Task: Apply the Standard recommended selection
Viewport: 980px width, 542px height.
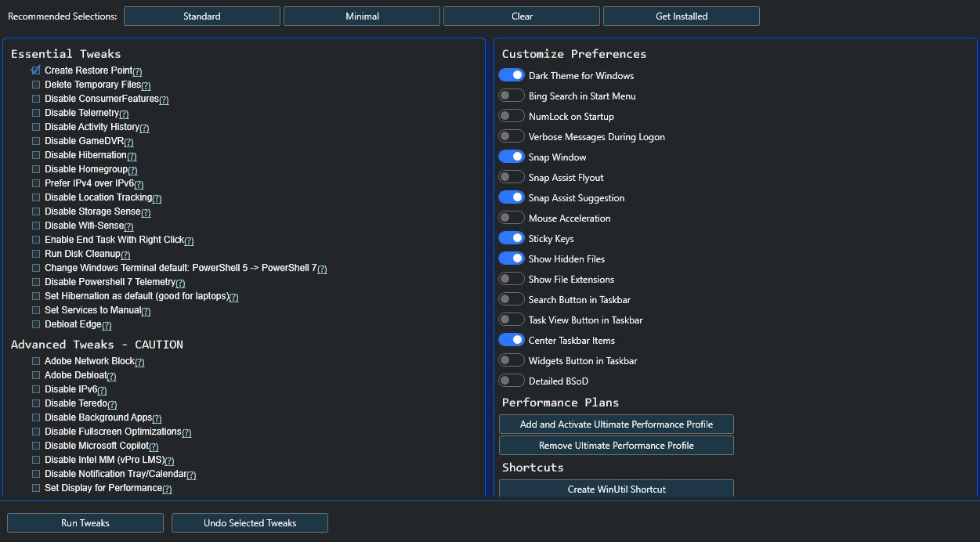Action: point(202,16)
